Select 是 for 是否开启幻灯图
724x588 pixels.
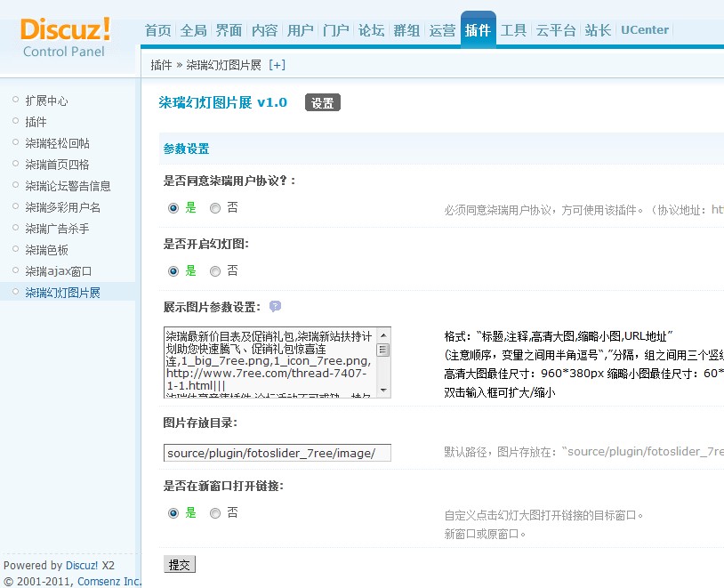point(173,271)
